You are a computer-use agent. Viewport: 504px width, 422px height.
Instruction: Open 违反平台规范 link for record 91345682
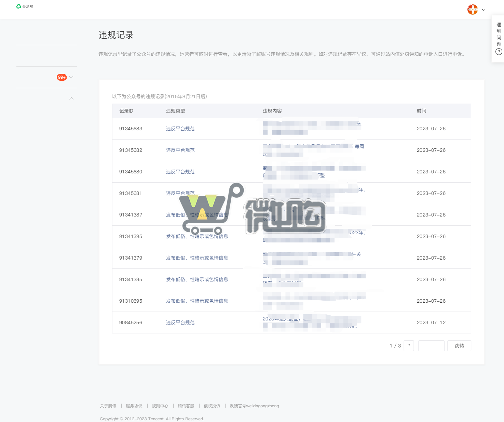[180, 150]
